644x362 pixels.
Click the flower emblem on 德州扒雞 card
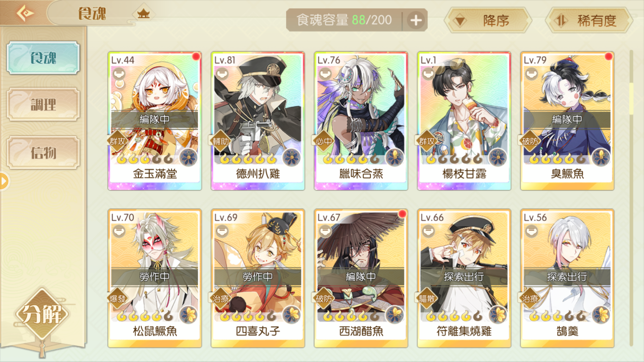(x=291, y=157)
